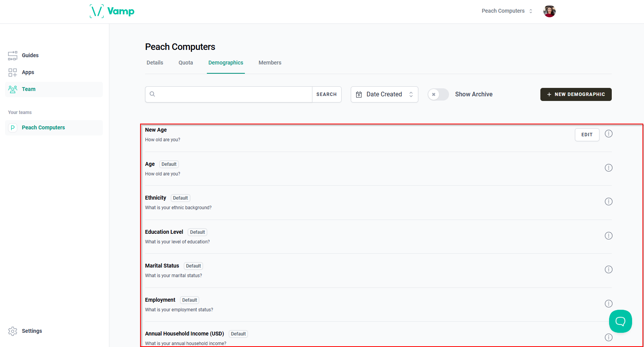Viewport: 644px width, 347px height.
Task: Switch to the Quota tab
Action: (x=186, y=63)
